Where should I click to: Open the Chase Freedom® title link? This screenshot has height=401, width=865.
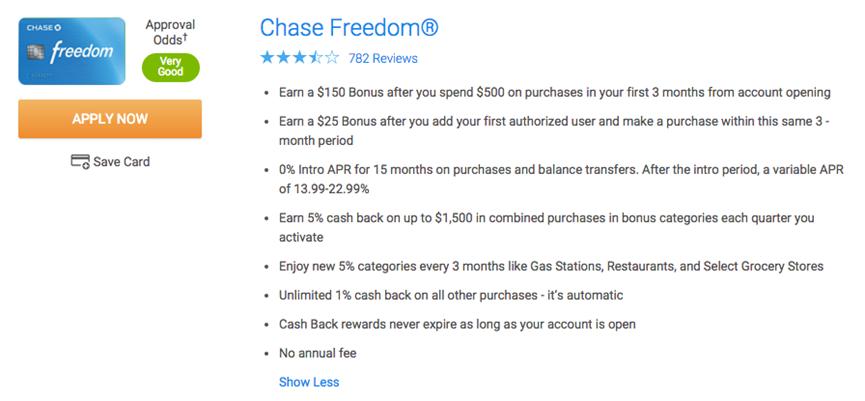pos(348,27)
